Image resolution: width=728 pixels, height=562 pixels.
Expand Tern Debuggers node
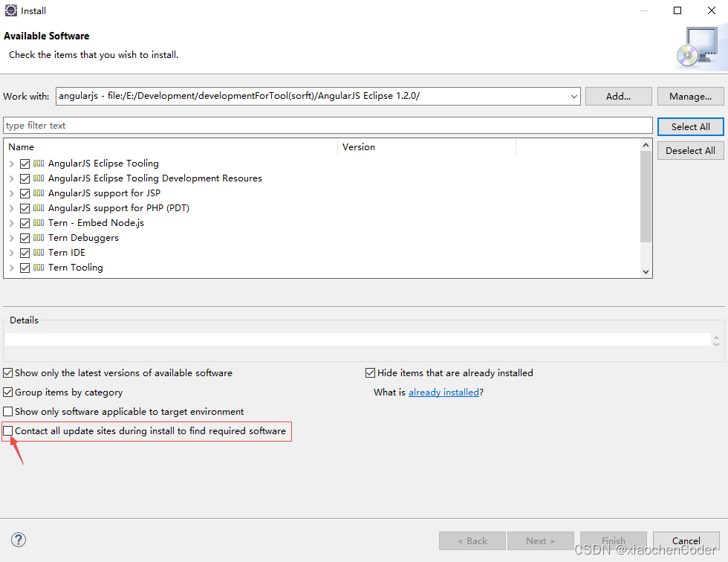[x=12, y=239]
